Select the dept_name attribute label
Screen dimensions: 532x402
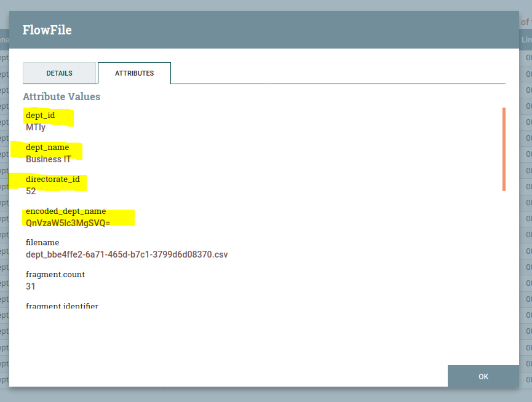tap(47, 148)
